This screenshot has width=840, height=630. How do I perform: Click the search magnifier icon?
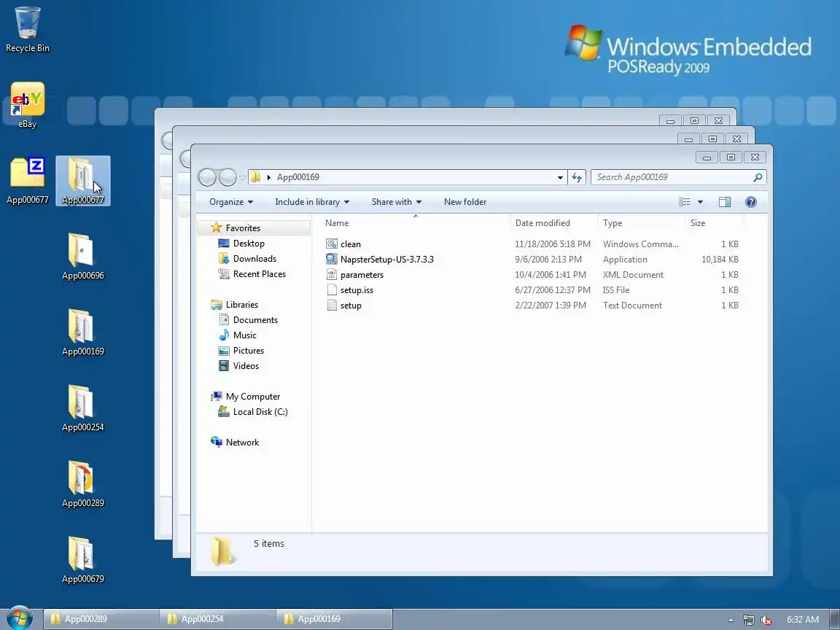point(758,177)
